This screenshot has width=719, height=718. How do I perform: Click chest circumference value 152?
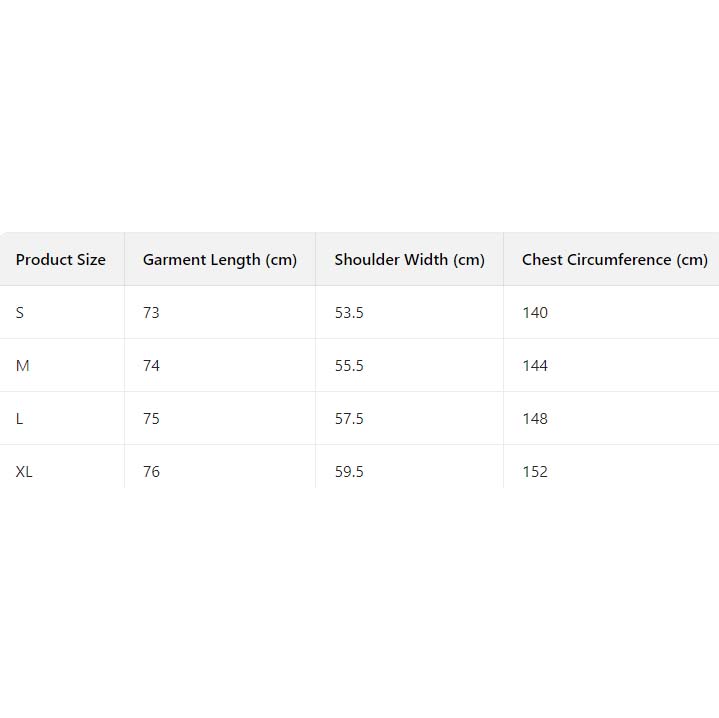point(535,472)
